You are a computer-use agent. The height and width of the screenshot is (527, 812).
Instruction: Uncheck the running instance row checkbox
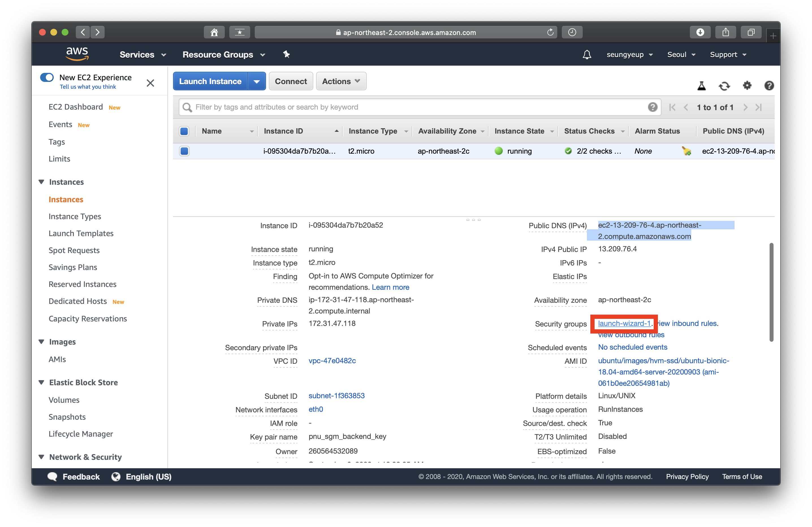tap(184, 151)
